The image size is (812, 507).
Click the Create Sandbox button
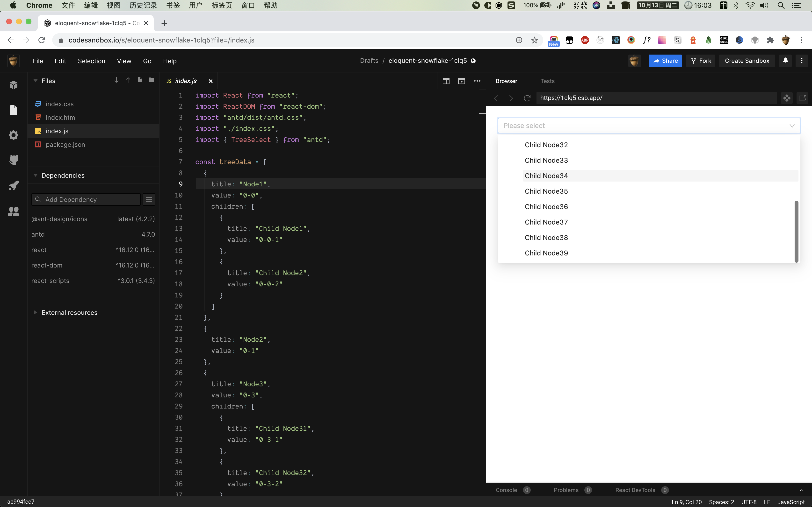(x=747, y=61)
